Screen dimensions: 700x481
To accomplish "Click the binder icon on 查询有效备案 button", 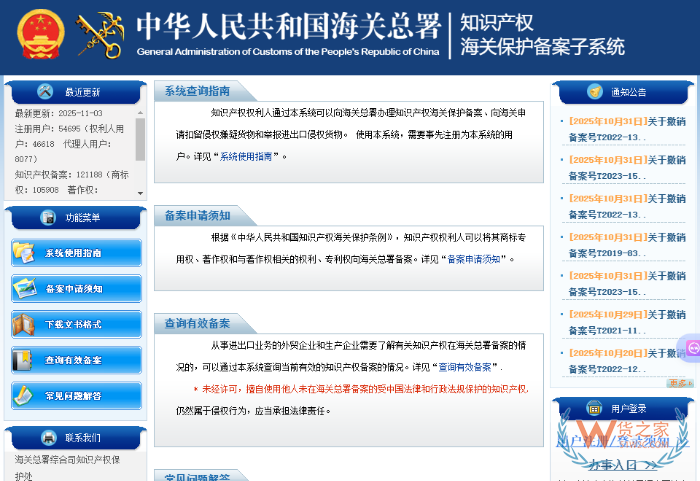I will [22, 360].
